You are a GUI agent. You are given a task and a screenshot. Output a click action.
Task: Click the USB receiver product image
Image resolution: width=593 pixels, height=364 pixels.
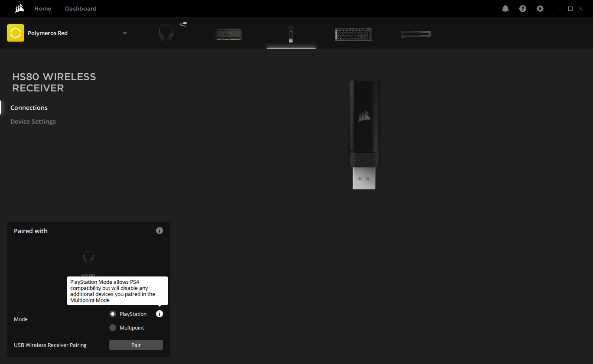(364, 135)
